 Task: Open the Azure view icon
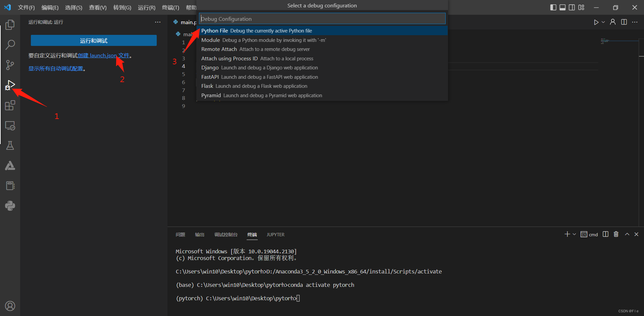click(10, 166)
